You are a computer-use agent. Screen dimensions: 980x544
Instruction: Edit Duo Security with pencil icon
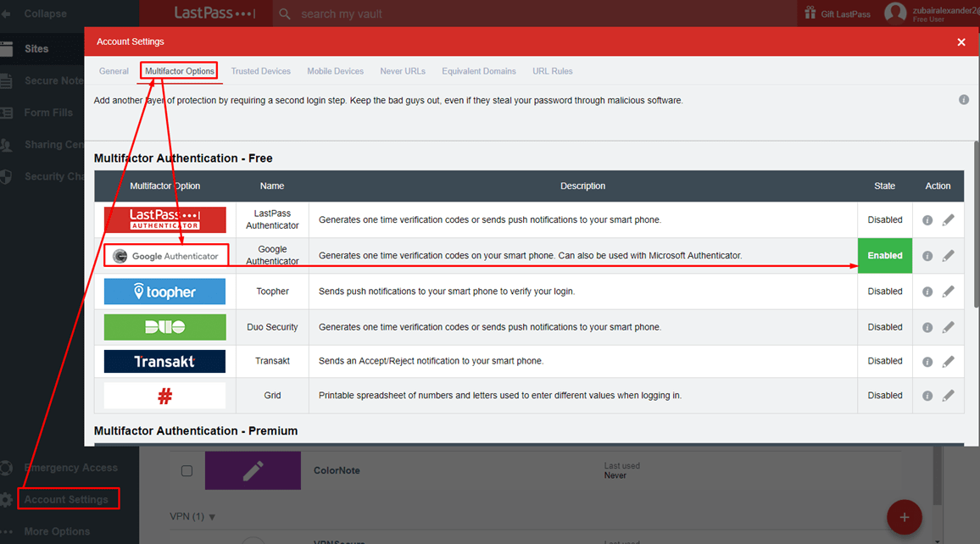click(948, 326)
